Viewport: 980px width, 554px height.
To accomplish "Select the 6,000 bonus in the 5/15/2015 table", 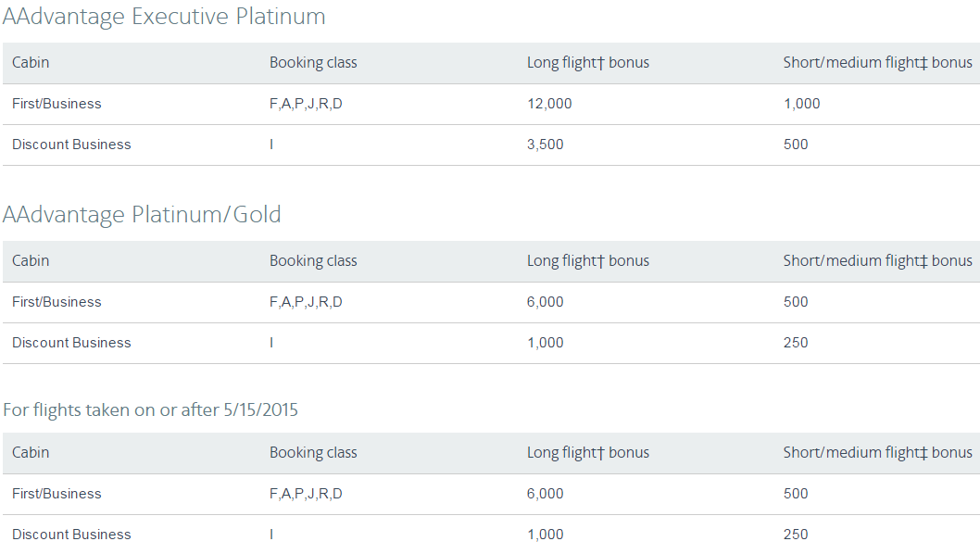I will 545,494.
